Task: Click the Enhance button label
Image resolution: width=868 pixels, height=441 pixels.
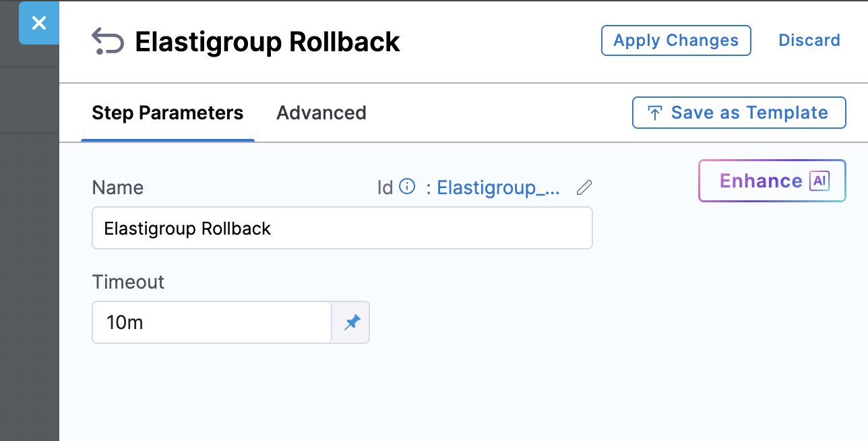Action: point(761,181)
